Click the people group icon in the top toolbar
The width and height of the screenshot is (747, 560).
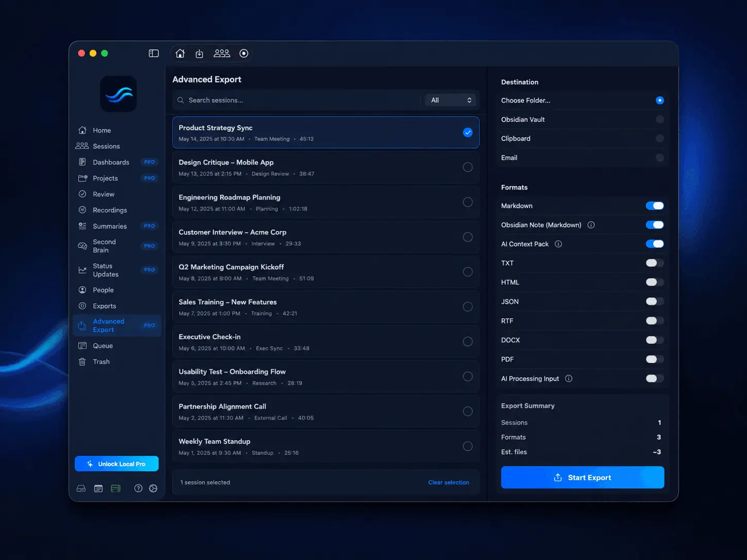tap(222, 53)
